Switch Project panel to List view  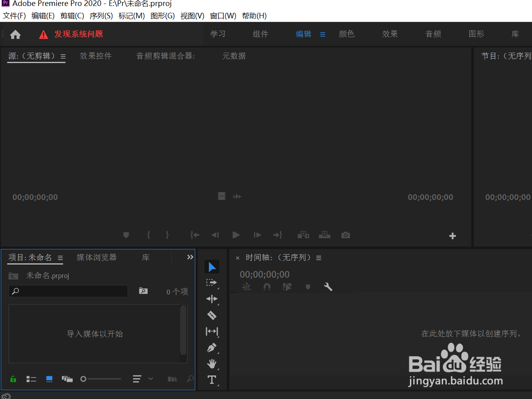tap(31, 379)
